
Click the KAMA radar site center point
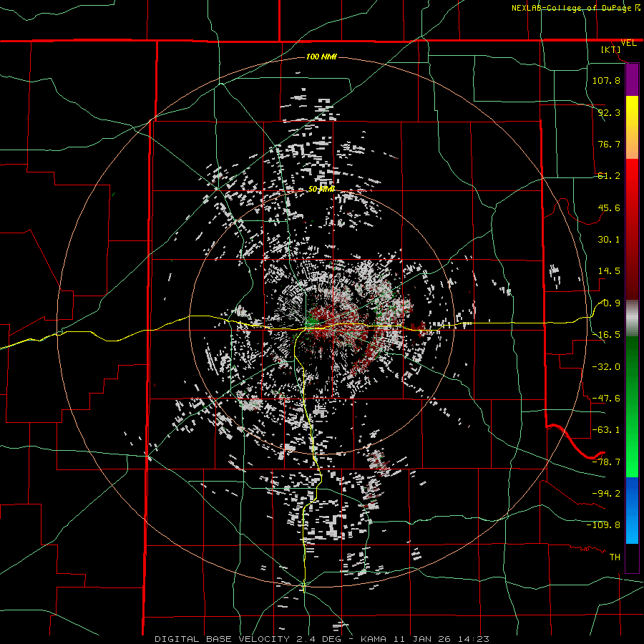pos(321,323)
